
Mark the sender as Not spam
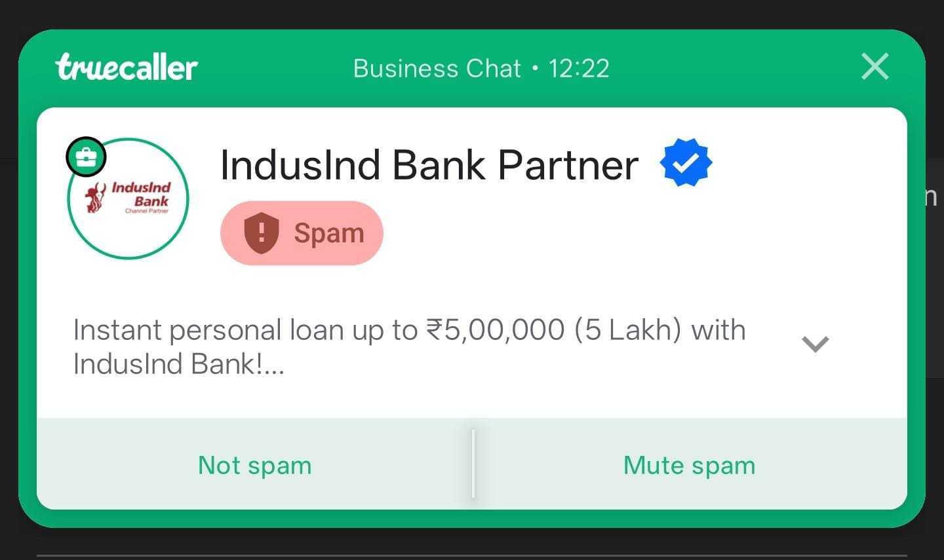coord(255,465)
